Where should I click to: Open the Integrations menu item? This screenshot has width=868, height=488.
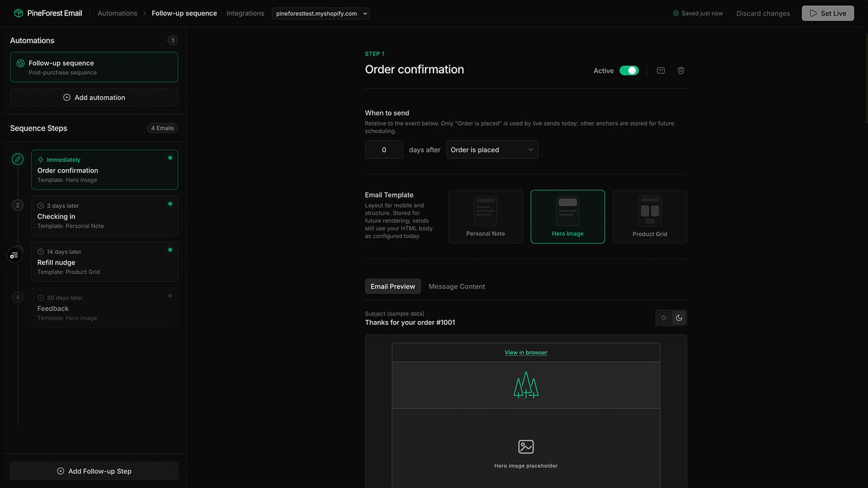point(245,13)
